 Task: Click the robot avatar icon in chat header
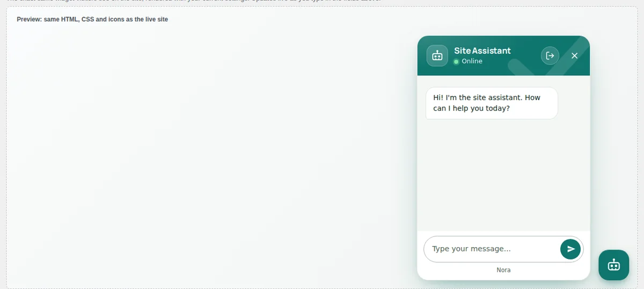coord(437,55)
